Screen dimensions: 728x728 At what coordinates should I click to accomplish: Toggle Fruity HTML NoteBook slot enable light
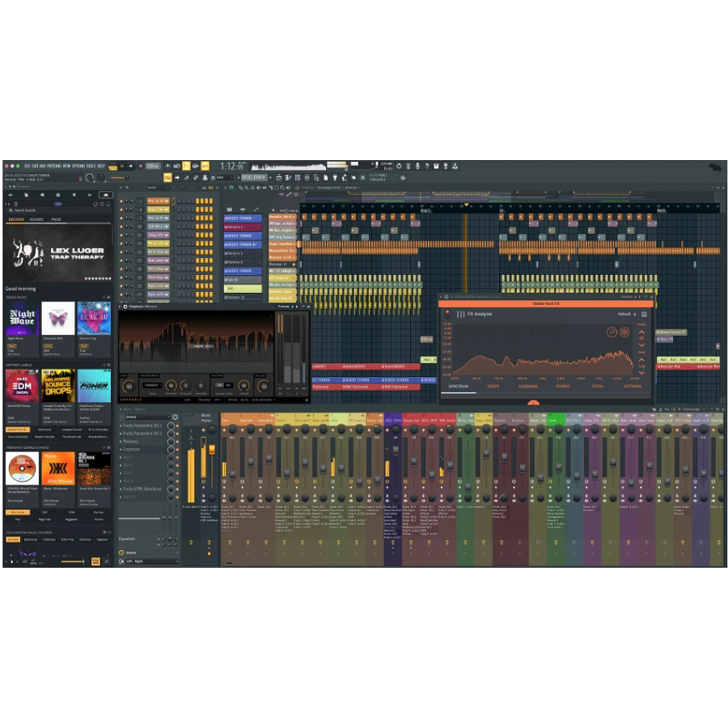click(x=177, y=489)
